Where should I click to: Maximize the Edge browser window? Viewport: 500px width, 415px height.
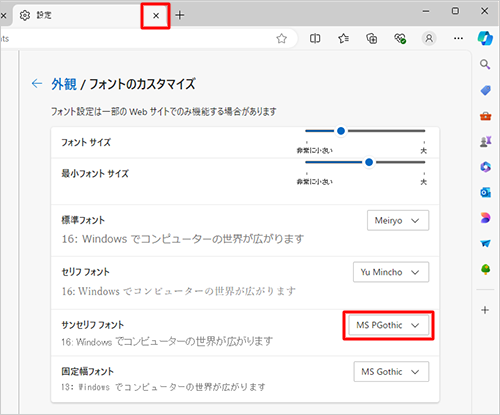tap(455, 11)
